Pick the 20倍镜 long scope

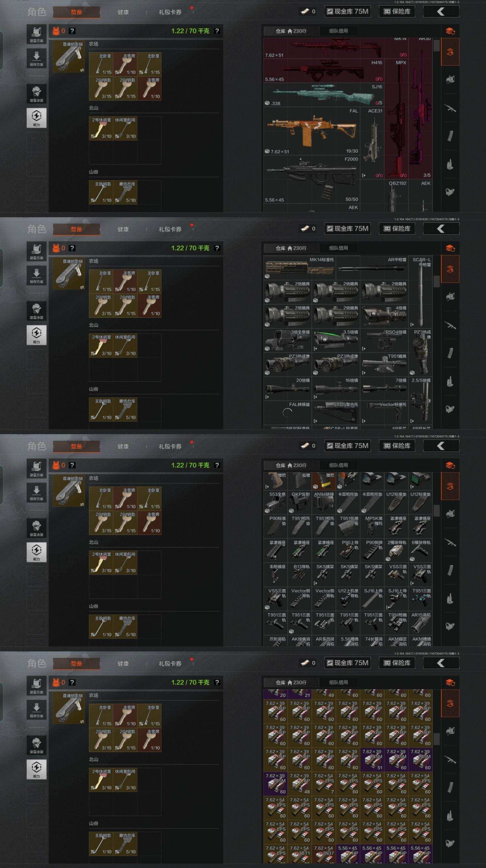tap(287, 389)
